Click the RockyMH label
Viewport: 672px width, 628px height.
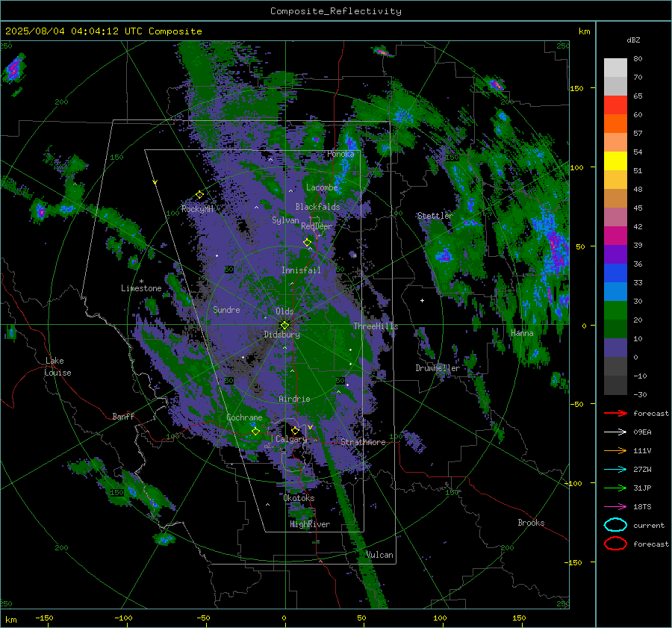click(197, 209)
